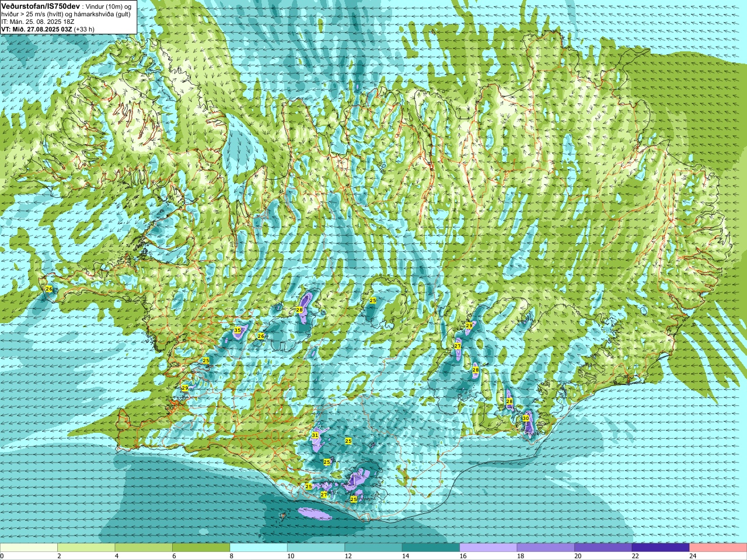This screenshot has height=560, width=747.
Task: Click the yellow 35 gust label
Action: 237,330
